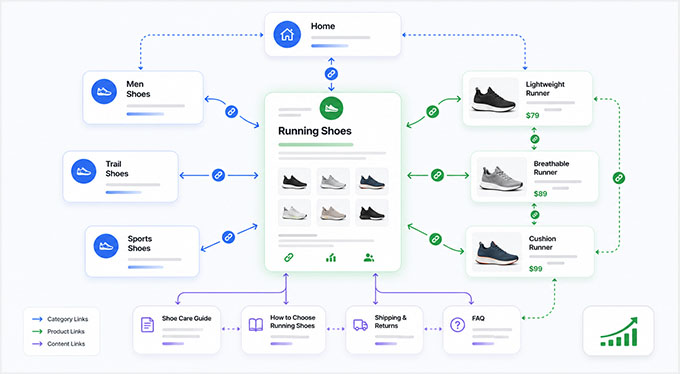
Task: Click purple progress bar in FAQ card
Action: coord(483,344)
